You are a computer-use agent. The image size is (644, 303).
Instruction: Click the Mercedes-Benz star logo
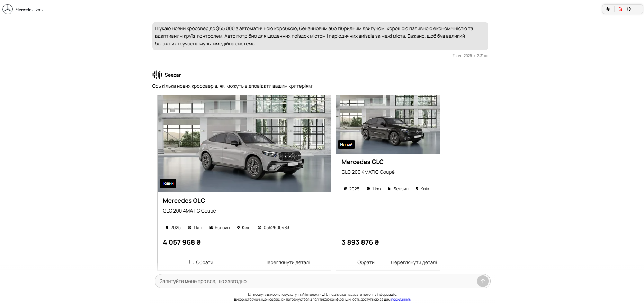[8, 9]
